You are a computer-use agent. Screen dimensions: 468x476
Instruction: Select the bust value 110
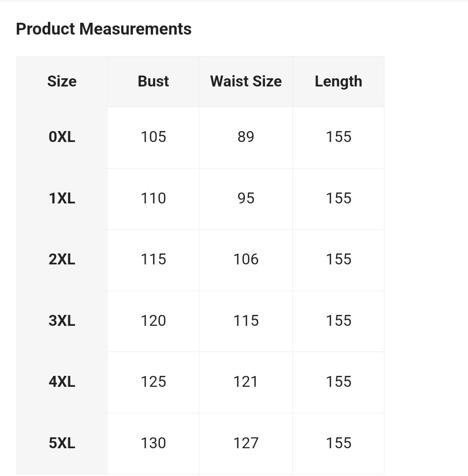[x=153, y=198]
